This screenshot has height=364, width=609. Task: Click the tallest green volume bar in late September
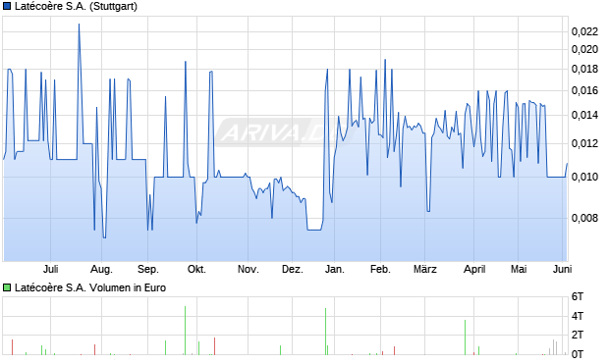pos(185,331)
